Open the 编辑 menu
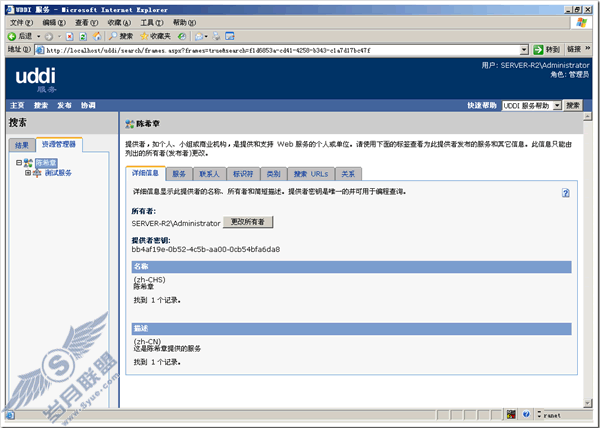The image size is (600, 428). tap(54, 23)
